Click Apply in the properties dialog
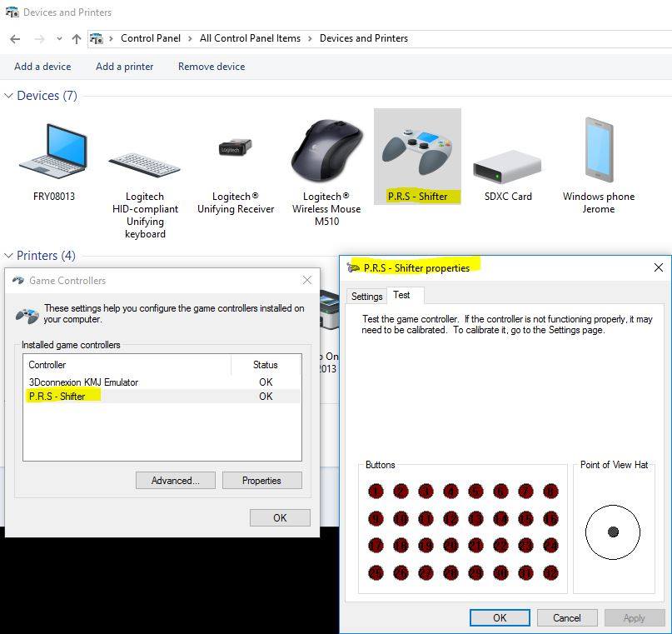This screenshot has height=634, width=672. (x=635, y=617)
